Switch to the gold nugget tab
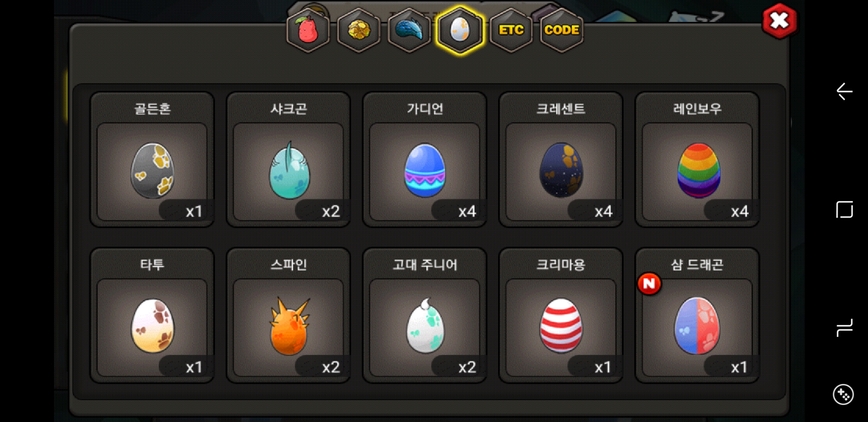The image size is (868, 422). 359,30
